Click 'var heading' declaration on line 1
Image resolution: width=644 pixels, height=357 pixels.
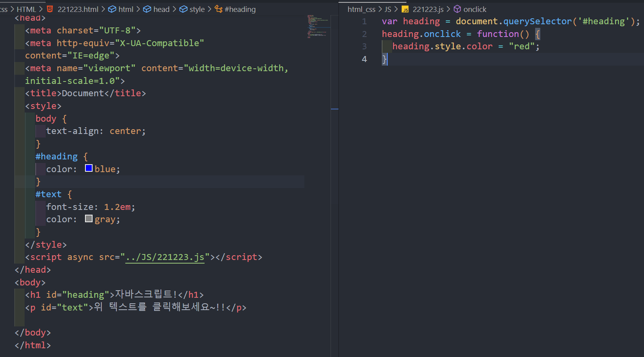[411, 21]
